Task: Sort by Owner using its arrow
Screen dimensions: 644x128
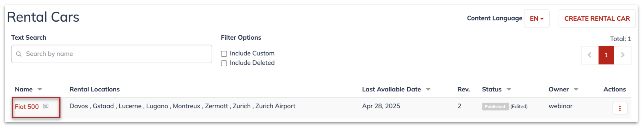Action: point(576,89)
